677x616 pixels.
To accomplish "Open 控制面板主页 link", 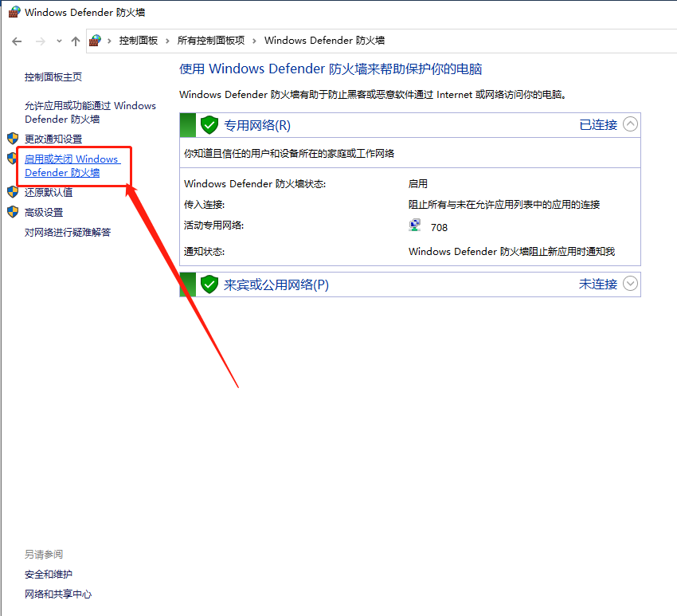I will coord(53,77).
